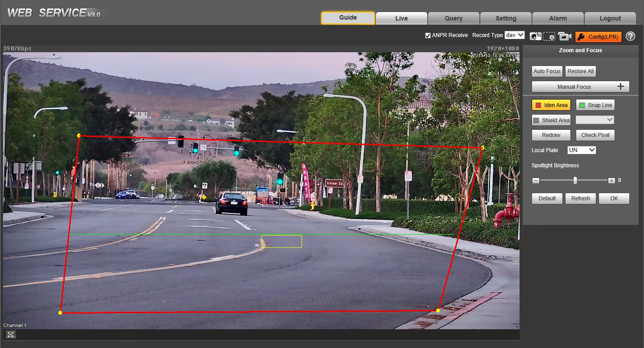Open the Record Type dav dropdown
644x348 pixels.
click(x=514, y=35)
